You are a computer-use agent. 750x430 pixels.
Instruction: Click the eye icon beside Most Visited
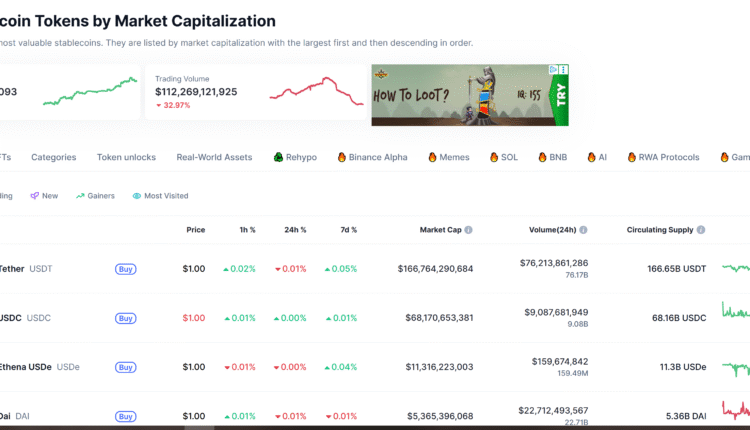(137, 196)
